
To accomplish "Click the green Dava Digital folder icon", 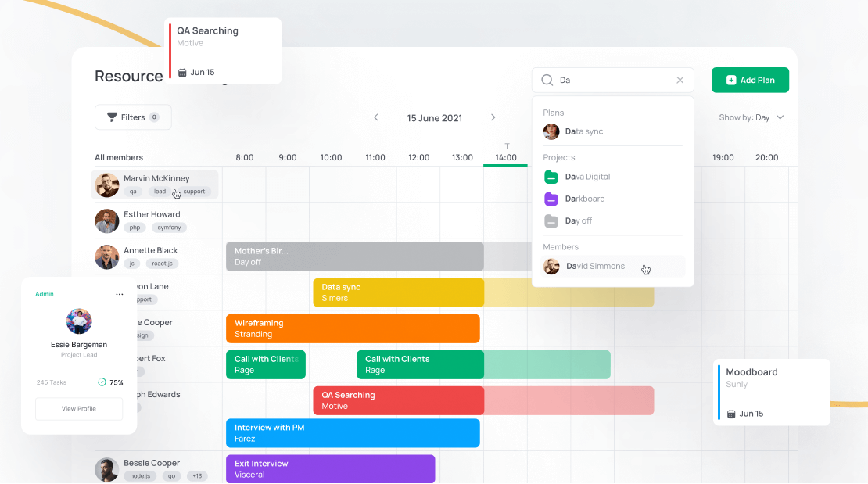I will tap(551, 177).
